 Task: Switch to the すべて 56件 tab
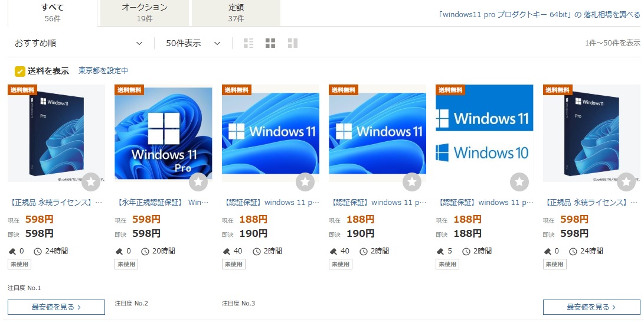pyautogui.click(x=52, y=13)
